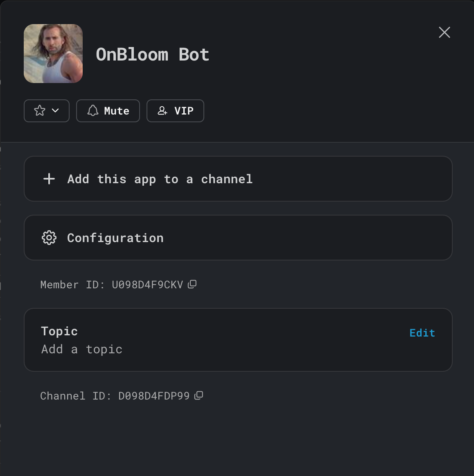The width and height of the screenshot is (474, 476).
Task: Toggle the Mute label for this bot
Action: point(117,111)
